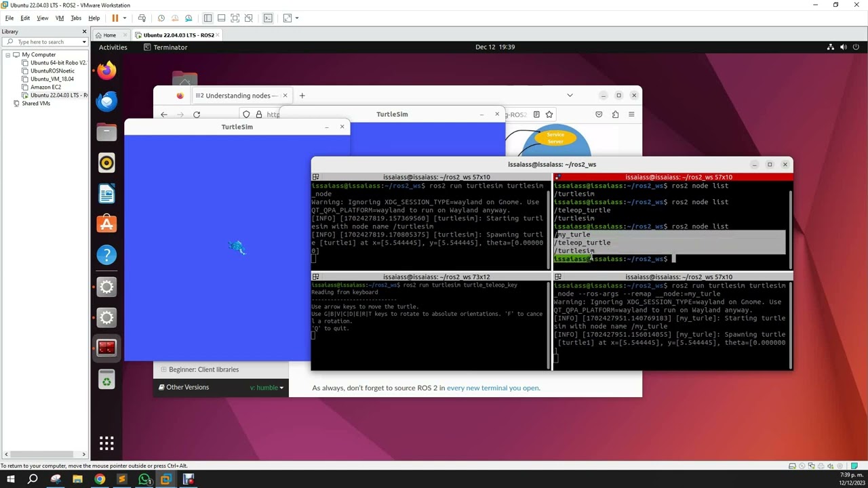The image size is (868, 488).
Task: Collapse the My Computer tree node
Action: (x=8, y=55)
